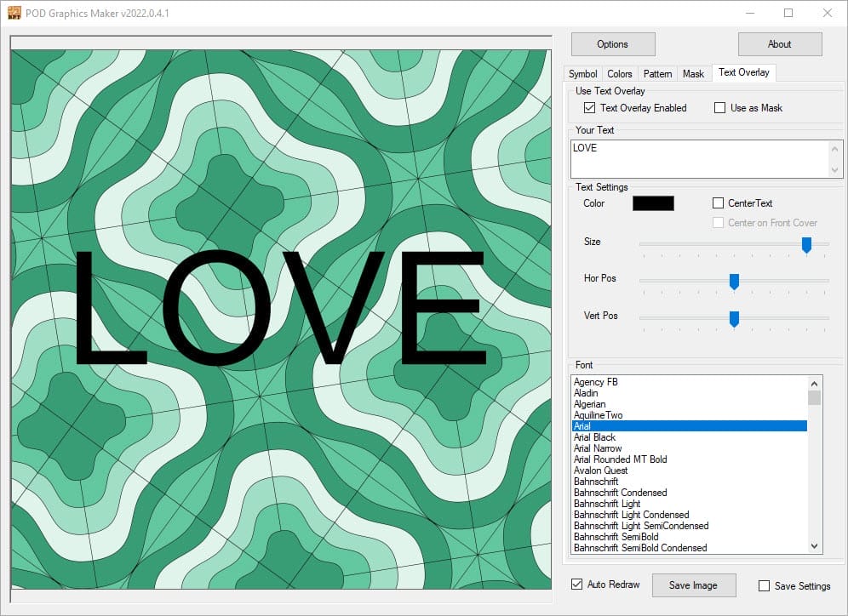The width and height of the screenshot is (848, 616).
Task: Check the CenterText option
Action: pos(719,203)
